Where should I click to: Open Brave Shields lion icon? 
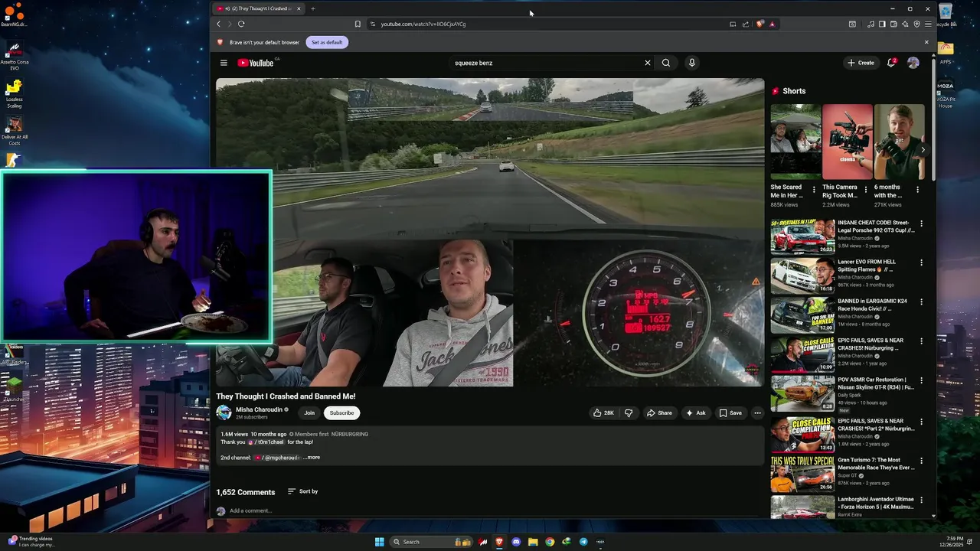[759, 24]
